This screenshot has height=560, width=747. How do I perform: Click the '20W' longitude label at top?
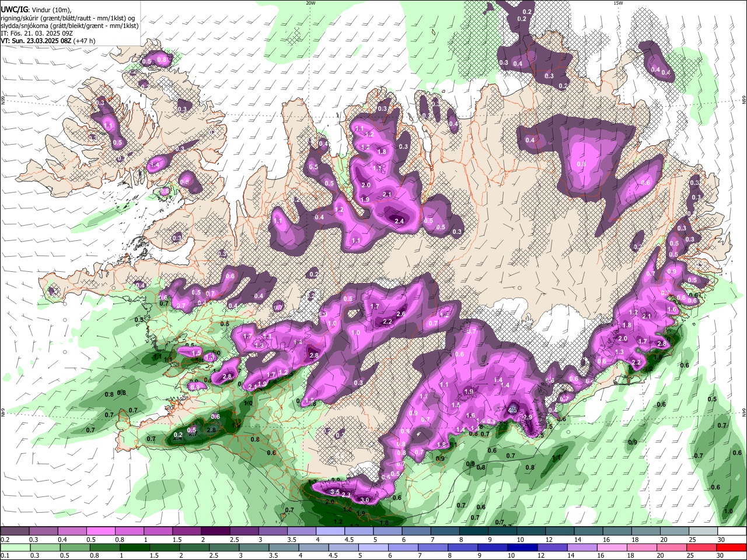pyautogui.click(x=310, y=3)
